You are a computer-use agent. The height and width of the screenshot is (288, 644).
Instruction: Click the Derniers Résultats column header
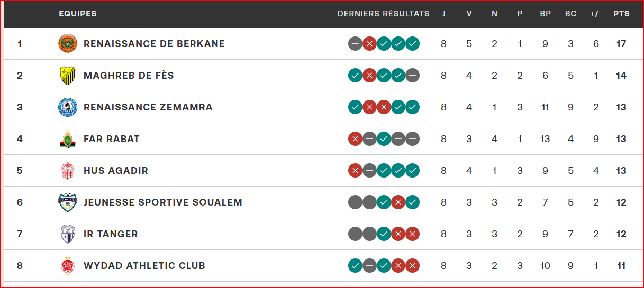click(384, 14)
